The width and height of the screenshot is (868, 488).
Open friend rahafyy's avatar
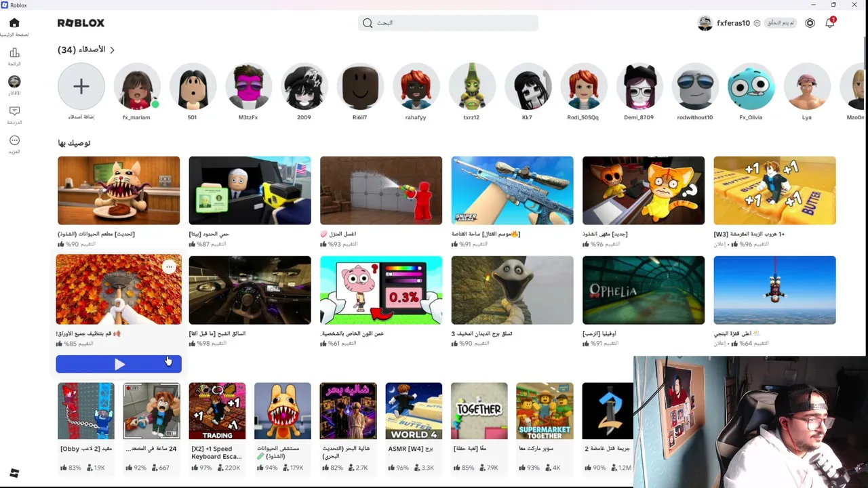(416, 86)
